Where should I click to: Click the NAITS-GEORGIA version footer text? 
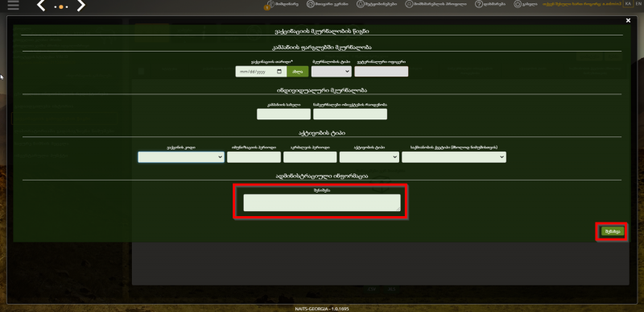tap(322, 309)
